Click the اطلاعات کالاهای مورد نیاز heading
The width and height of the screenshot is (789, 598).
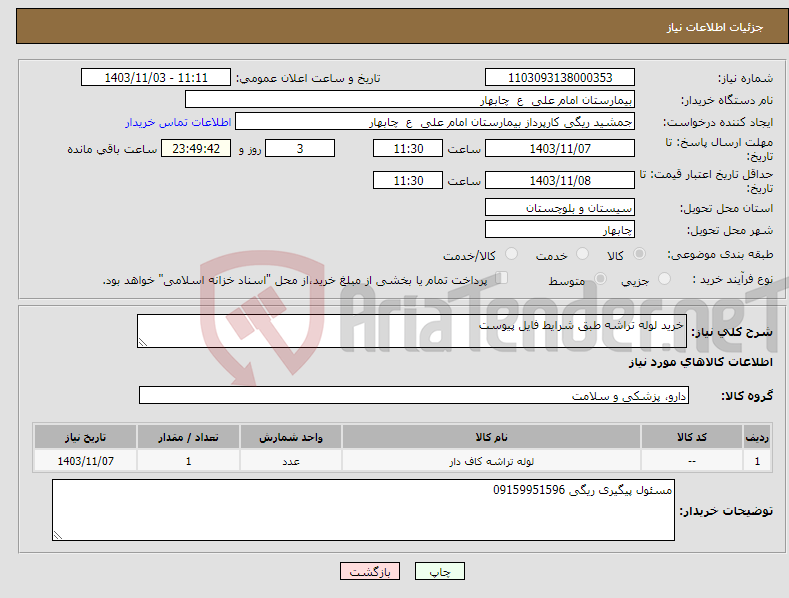click(700, 362)
